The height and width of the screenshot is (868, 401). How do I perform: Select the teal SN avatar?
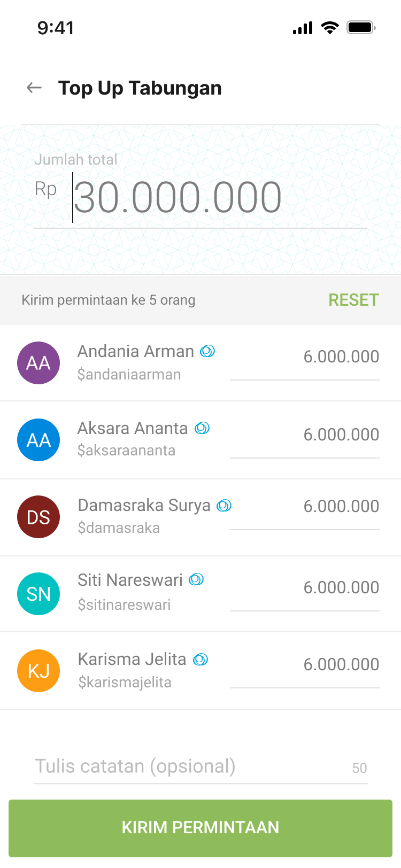tap(38, 594)
